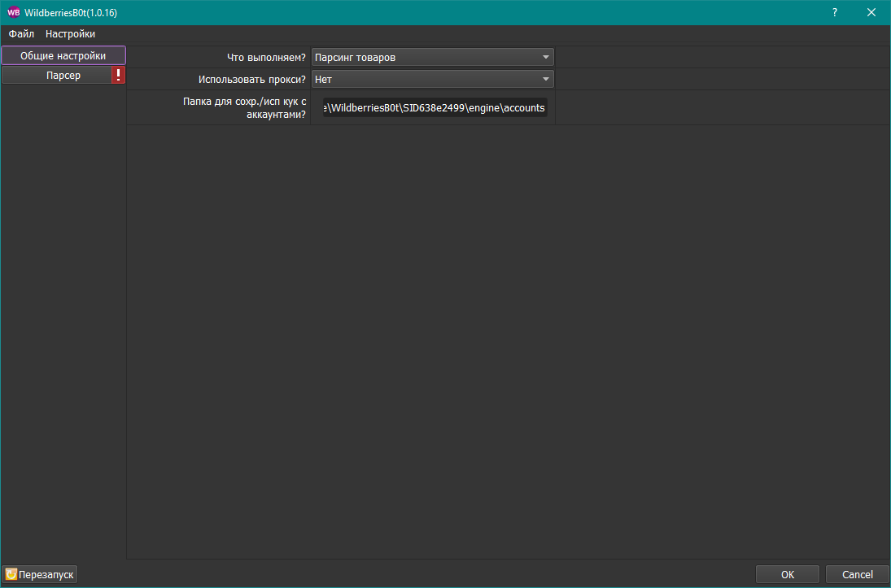The height and width of the screenshot is (588, 891).
Task: Click the help question mark button
Action: [835, 12]
